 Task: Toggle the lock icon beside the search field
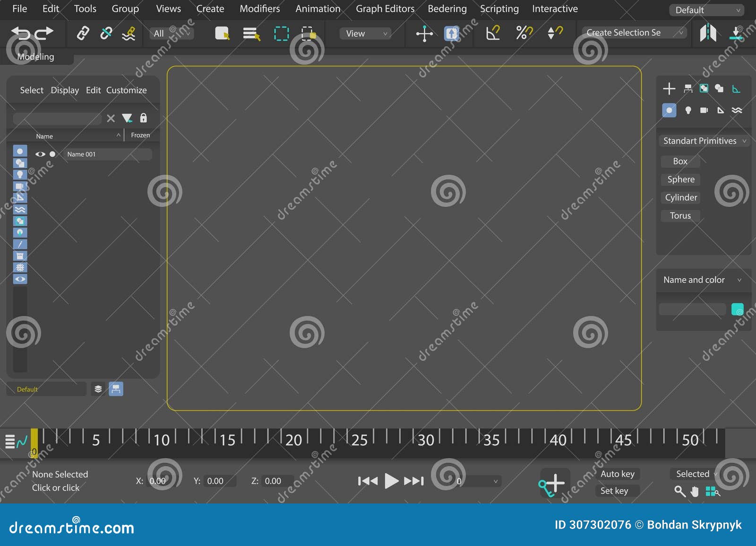(143, 118)
